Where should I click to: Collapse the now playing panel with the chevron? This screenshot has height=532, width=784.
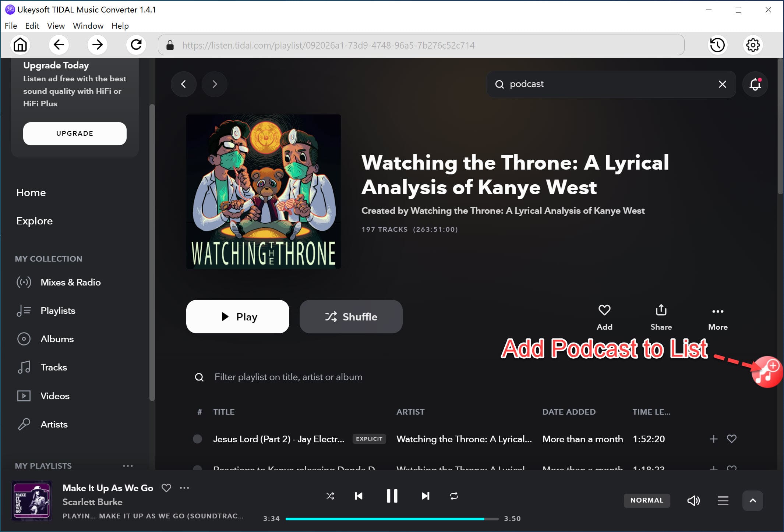pyautogui.click(x=753, y=500)
